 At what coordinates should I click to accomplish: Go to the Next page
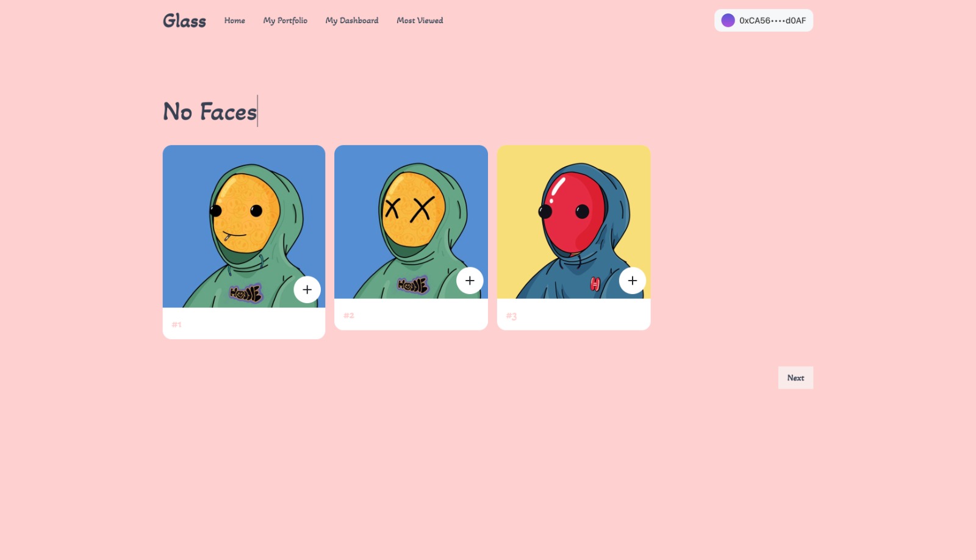[x=795, y=378]
